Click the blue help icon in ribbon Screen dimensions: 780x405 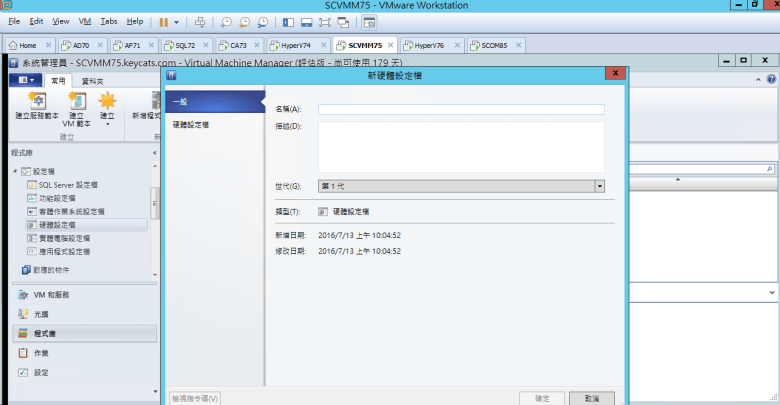(x=769, y=78)
